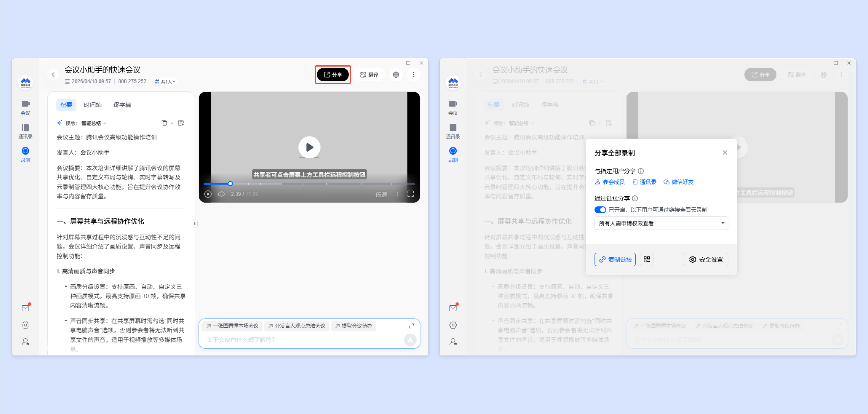Open the three-dot more menu in left window
868x414 pixels.
point(413,74)
